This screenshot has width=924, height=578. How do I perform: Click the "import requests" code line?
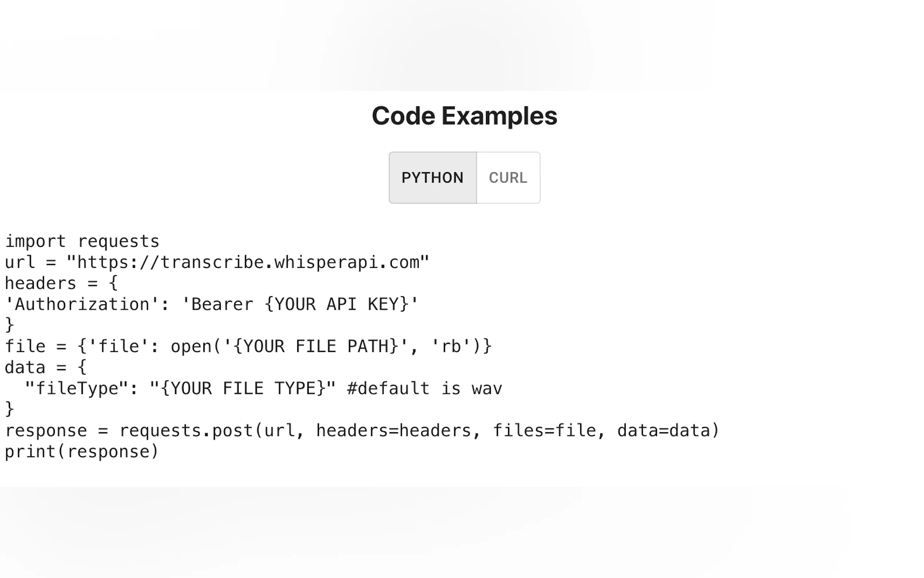(82, 242)
